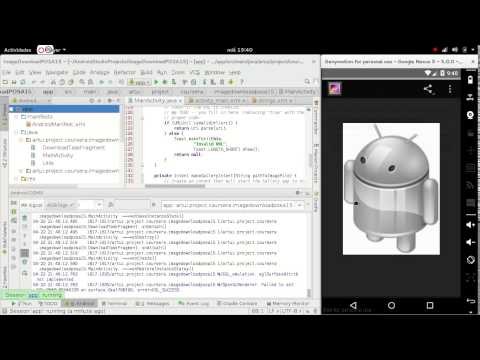The width and height of the screenshot is (480, 360).
Task: Open the Analyze menu
Action: 100,72
